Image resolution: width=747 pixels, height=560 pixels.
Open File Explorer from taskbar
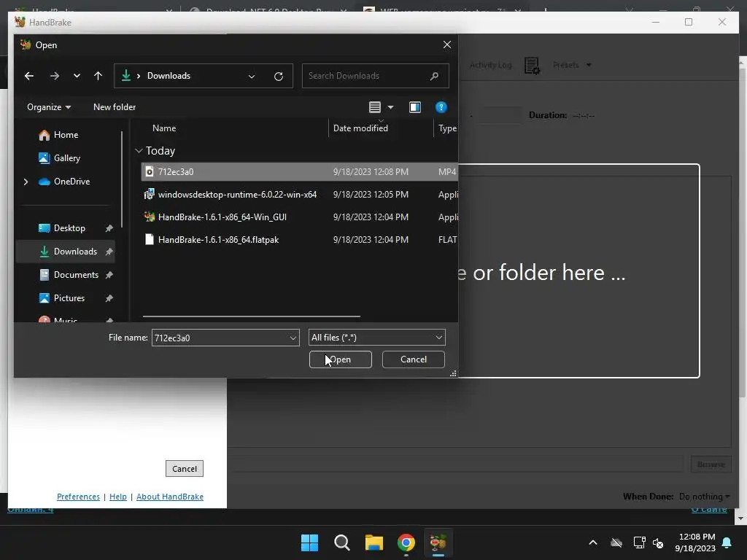[x=374, y=542]
